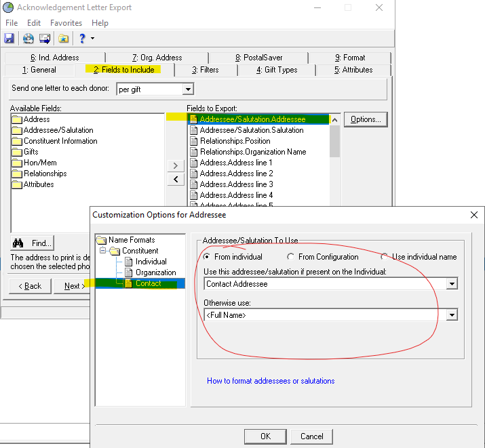Open the Otherwise use <Full Name> dropdown

point(452,315)
